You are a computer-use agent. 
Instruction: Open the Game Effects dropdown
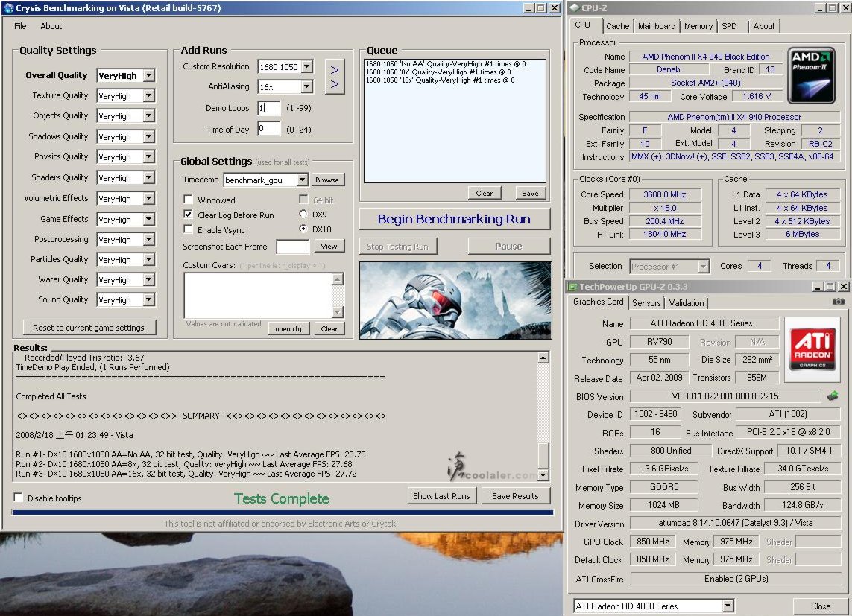point(148,219)
